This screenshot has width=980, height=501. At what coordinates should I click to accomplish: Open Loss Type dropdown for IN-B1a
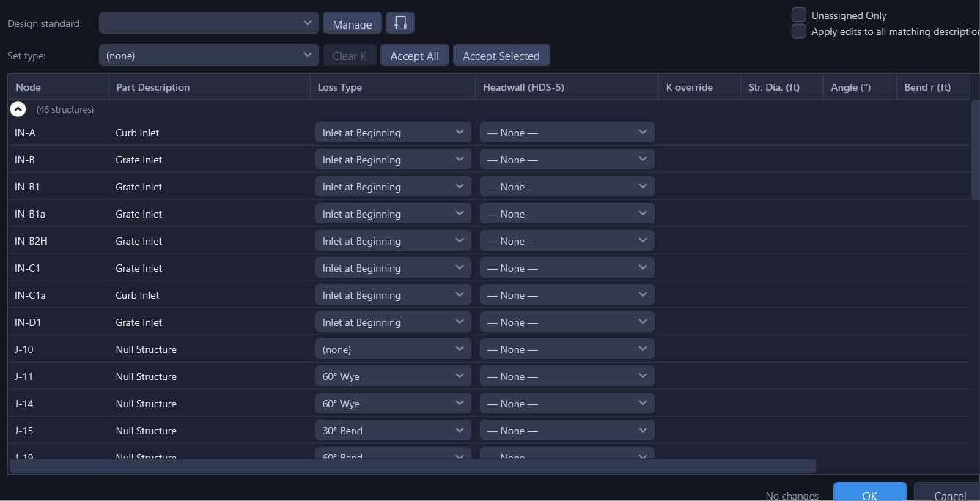pyautogui.click(x=393, y=214)
